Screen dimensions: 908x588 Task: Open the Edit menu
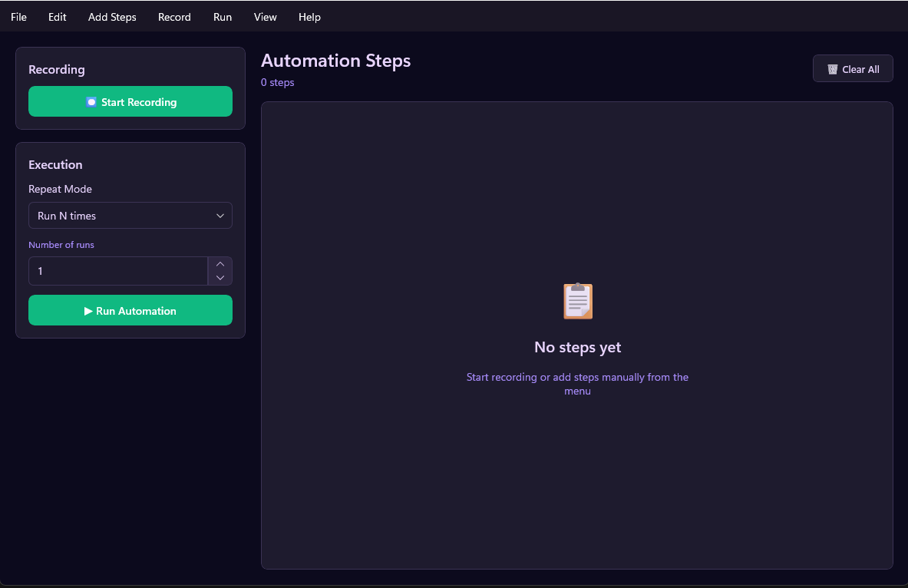click(57, 16)
